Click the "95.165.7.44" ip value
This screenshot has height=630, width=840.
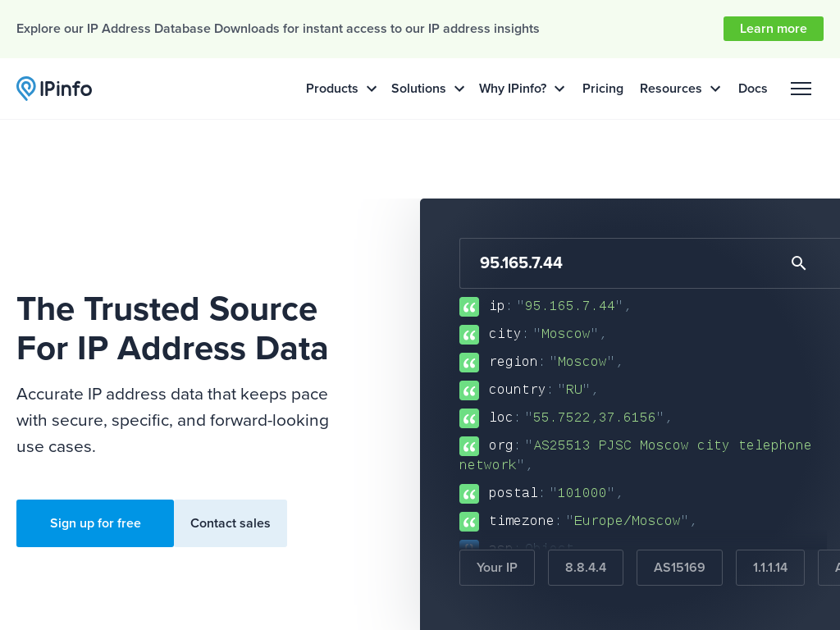[569, 306]
